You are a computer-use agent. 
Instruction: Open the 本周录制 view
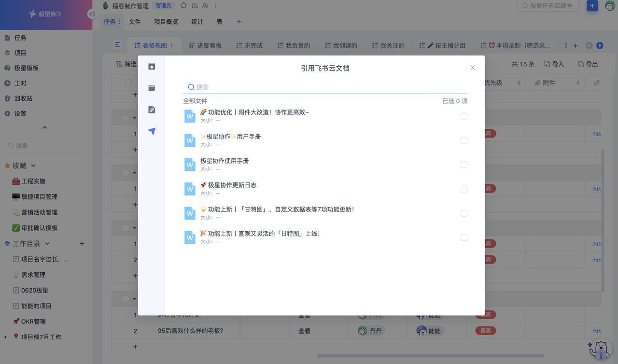[516, 45]
